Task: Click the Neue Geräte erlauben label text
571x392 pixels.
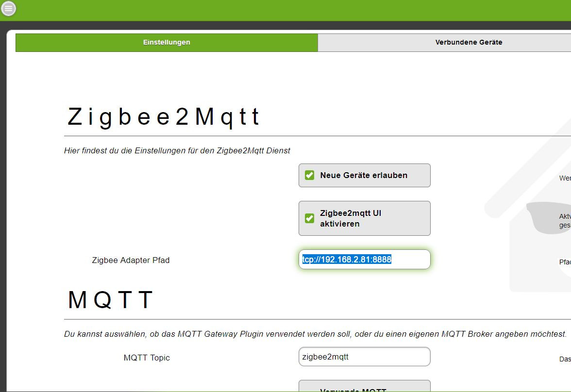Action: tap(363, 176)
